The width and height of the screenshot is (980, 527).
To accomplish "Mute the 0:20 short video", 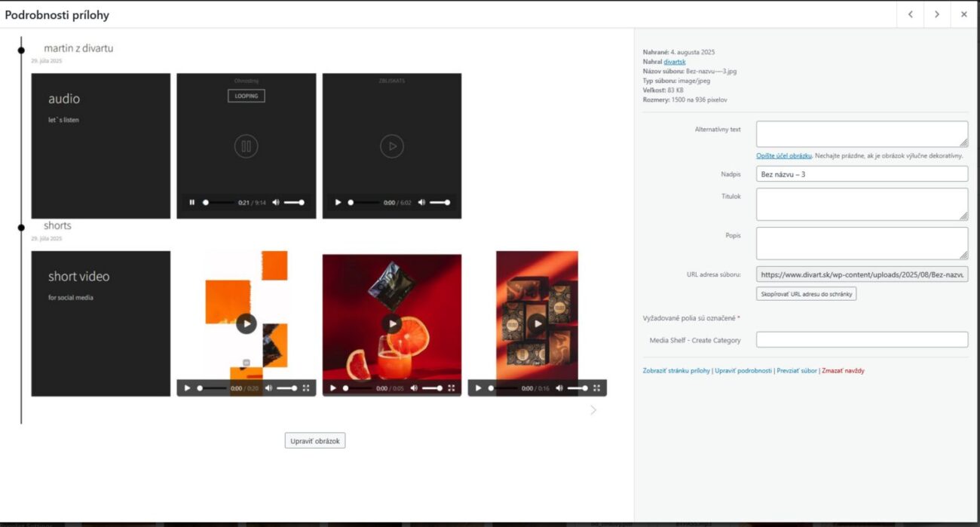I will pyautogui.click(x=268, y=388).
